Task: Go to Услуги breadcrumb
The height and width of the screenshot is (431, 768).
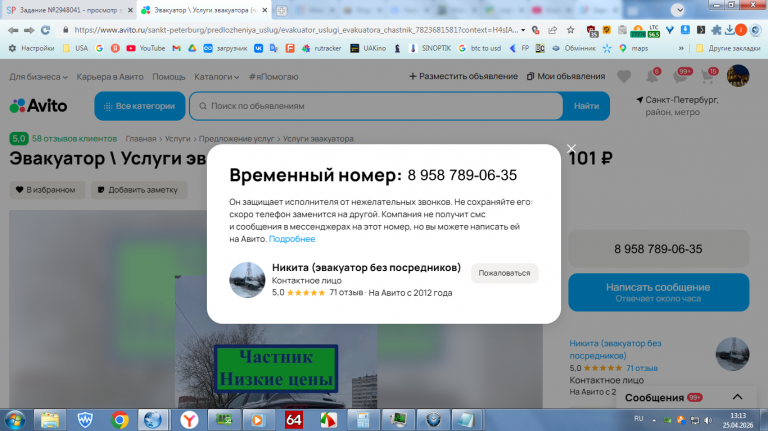Action: tap(177, 139)
